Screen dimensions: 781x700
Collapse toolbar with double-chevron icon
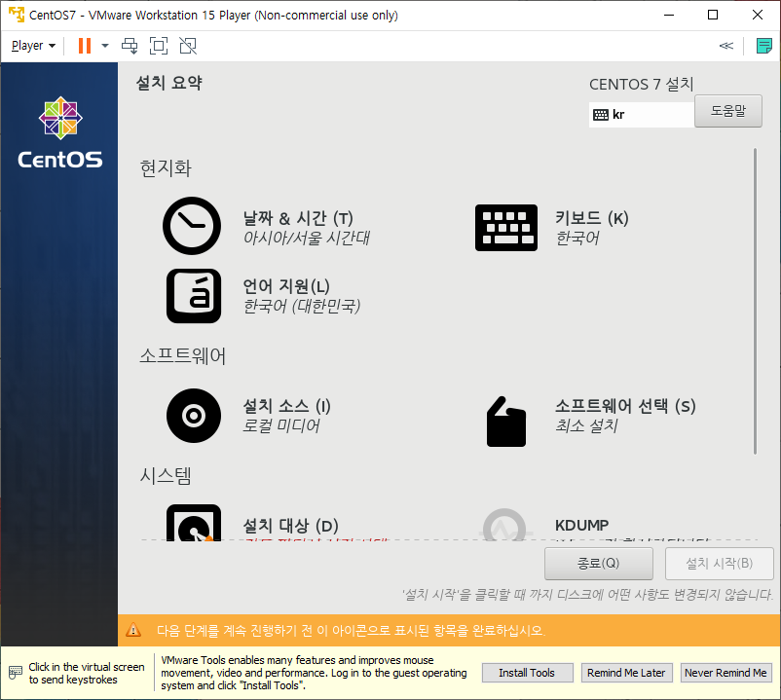point(726,46)
